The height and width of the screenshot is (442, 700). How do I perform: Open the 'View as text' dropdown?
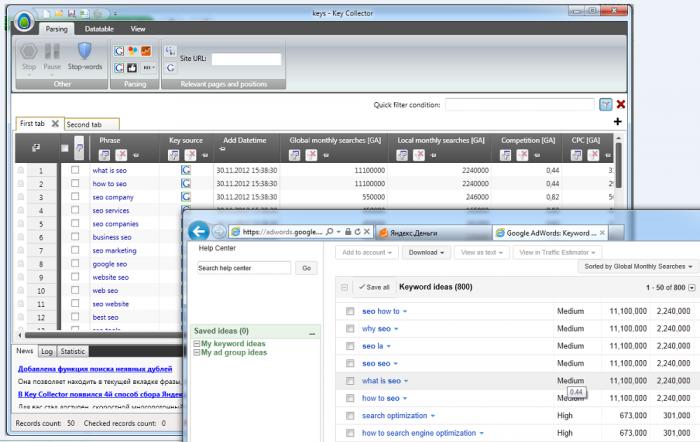pos(482,253)
